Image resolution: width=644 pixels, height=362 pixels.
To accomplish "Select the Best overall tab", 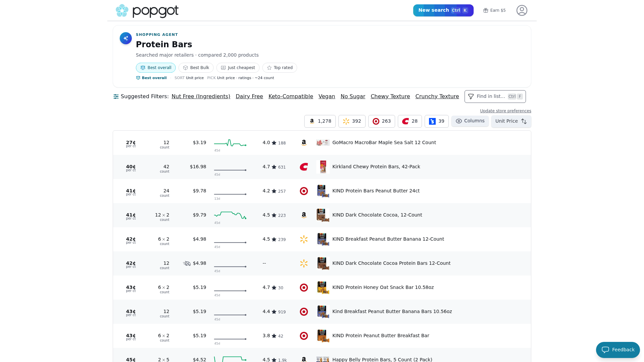I will pyautogui.click(x=156, y=68).
